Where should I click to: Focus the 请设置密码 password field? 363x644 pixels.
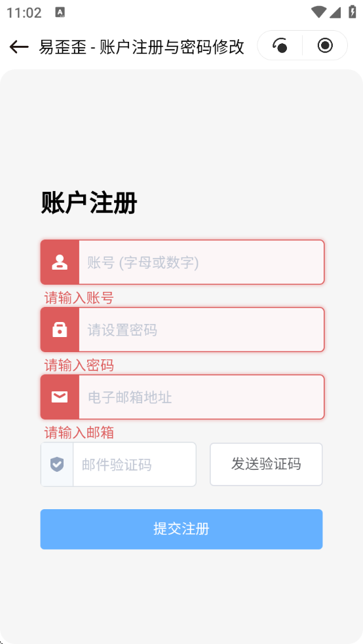pos(201,329)
